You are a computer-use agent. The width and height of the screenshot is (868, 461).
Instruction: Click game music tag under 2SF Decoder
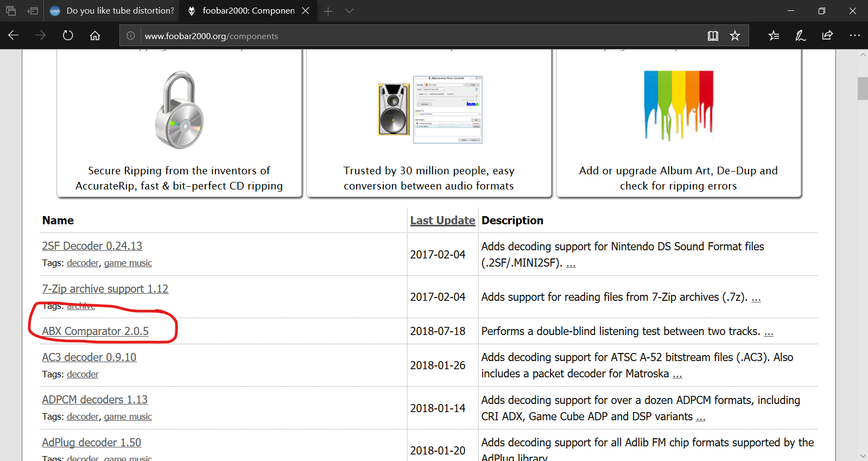[128, 263]
